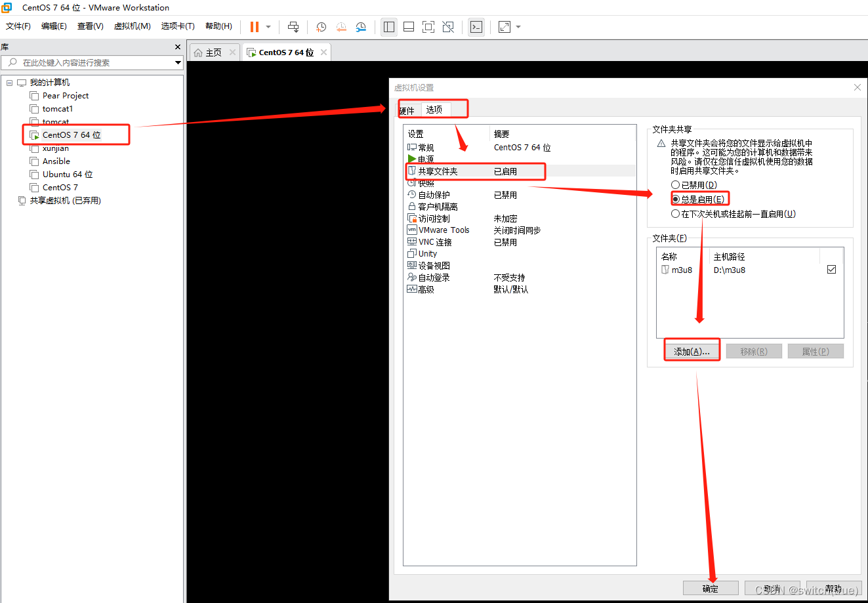Confirm settings with the 确定 button
The image size is (868, 603).
click(711, 588)
